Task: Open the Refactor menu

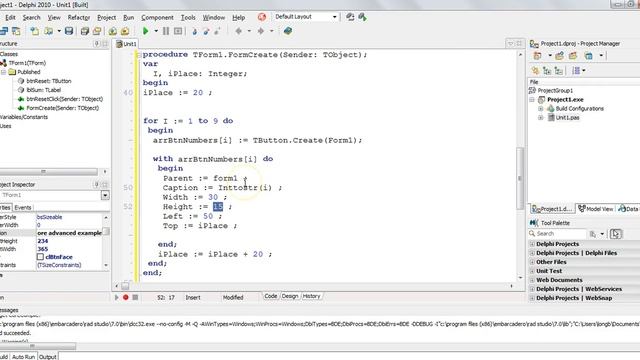Action: (79, 17)
